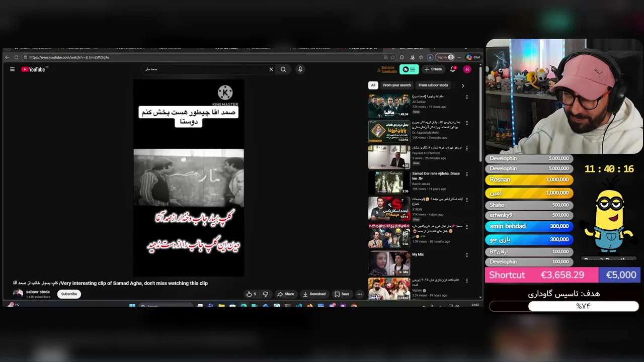
Task: Open the 5:46 Samad compilation thumbnail
Action: 389,235
